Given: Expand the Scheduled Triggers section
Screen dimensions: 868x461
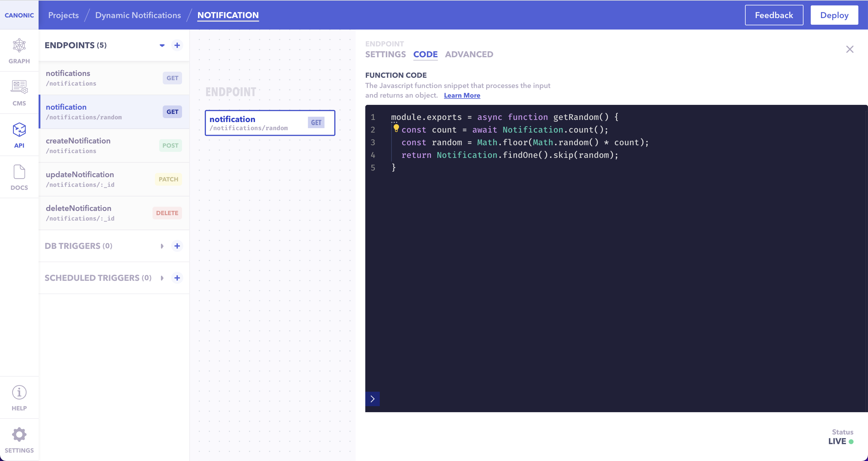Looking at the screenshot, I should pyautogui.click(x=162, y=278).
